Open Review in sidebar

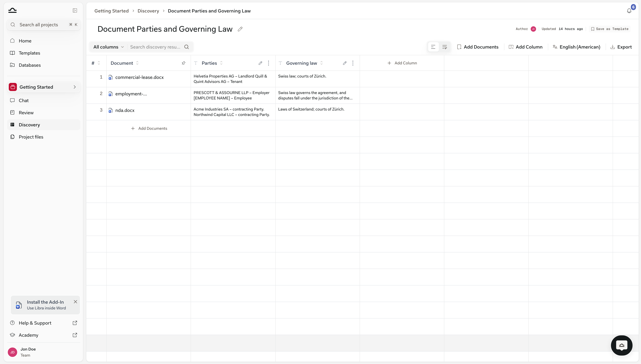(x=44, y=113)
